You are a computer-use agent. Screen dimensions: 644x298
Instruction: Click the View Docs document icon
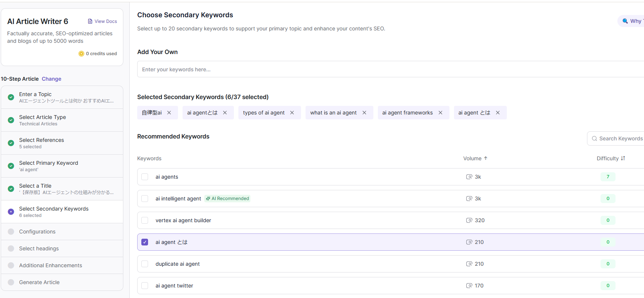(90, 21)
